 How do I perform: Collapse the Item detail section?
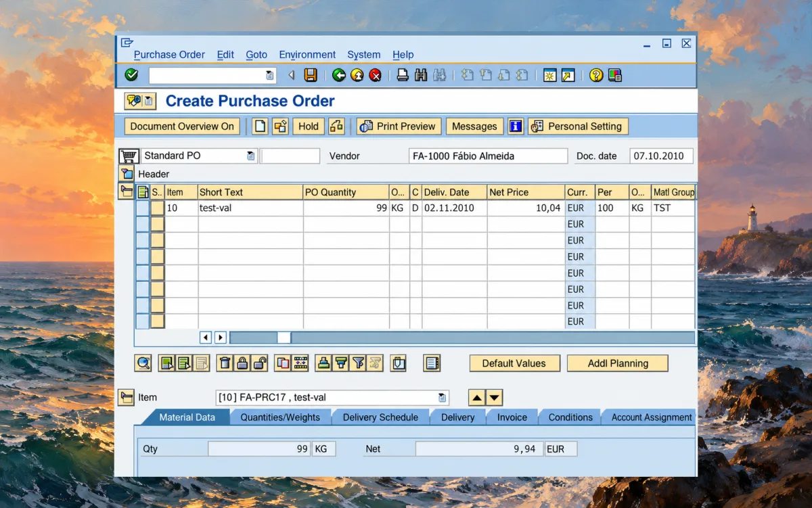pos(126,398)
